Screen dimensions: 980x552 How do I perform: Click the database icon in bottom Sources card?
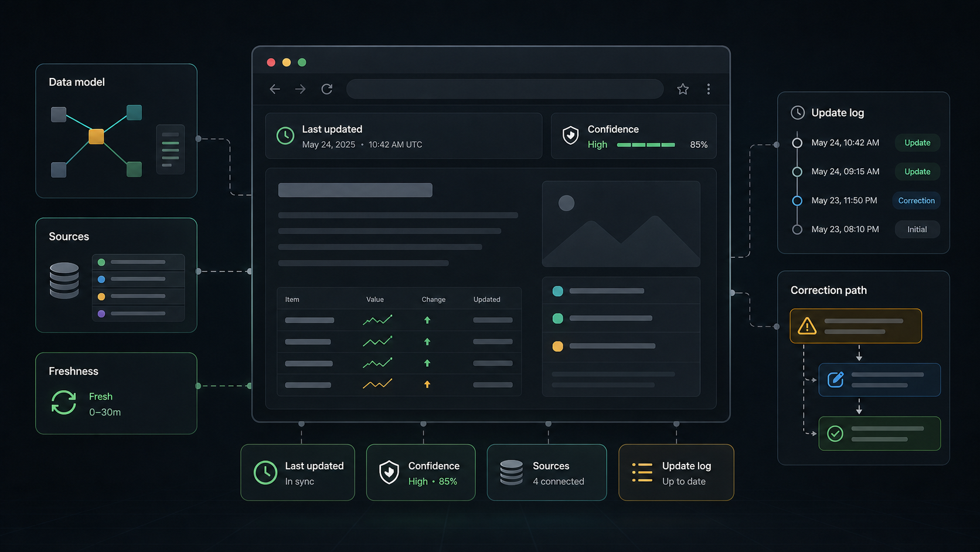(512, 472)
